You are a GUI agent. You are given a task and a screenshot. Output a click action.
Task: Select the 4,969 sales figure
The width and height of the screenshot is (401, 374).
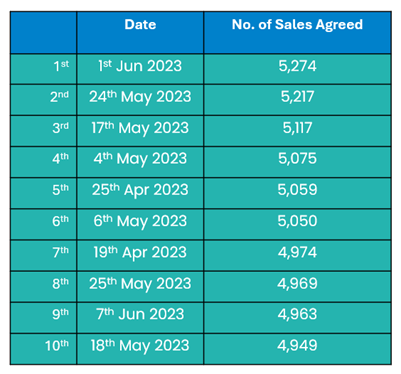[297, 287]
